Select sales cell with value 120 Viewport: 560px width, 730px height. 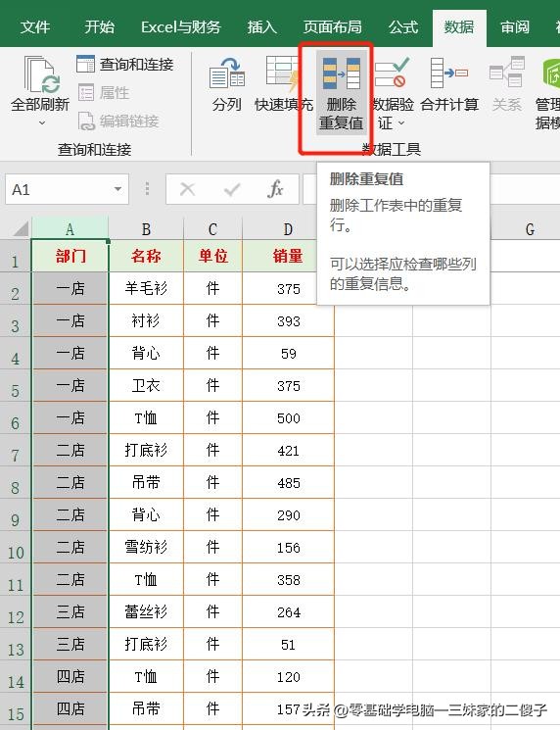tap(289, 676)
